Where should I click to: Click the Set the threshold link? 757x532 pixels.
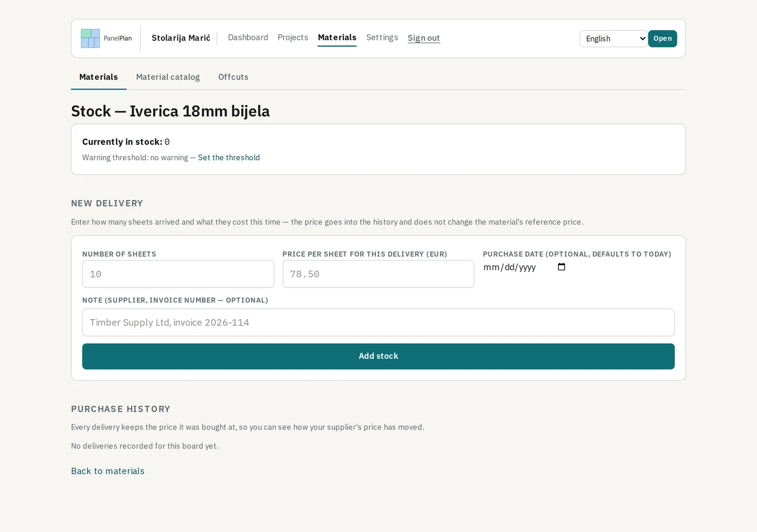coord(229,157)
